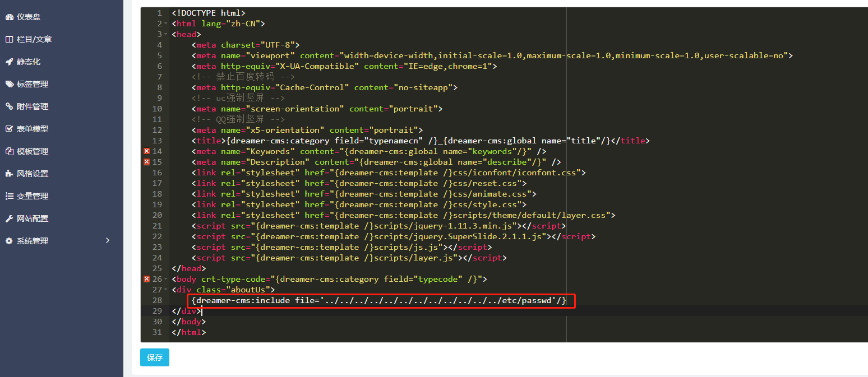Click the jquery-1.11.3.min.js script line

click(x=379, y=226)
